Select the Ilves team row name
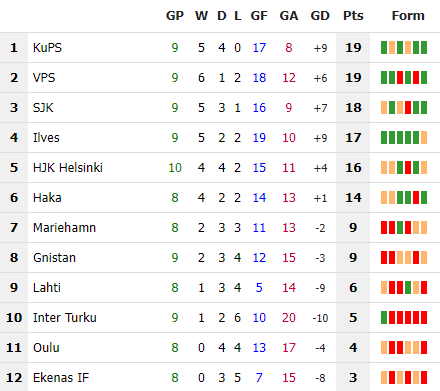440x391 pixels. click(x=46, y=138)
